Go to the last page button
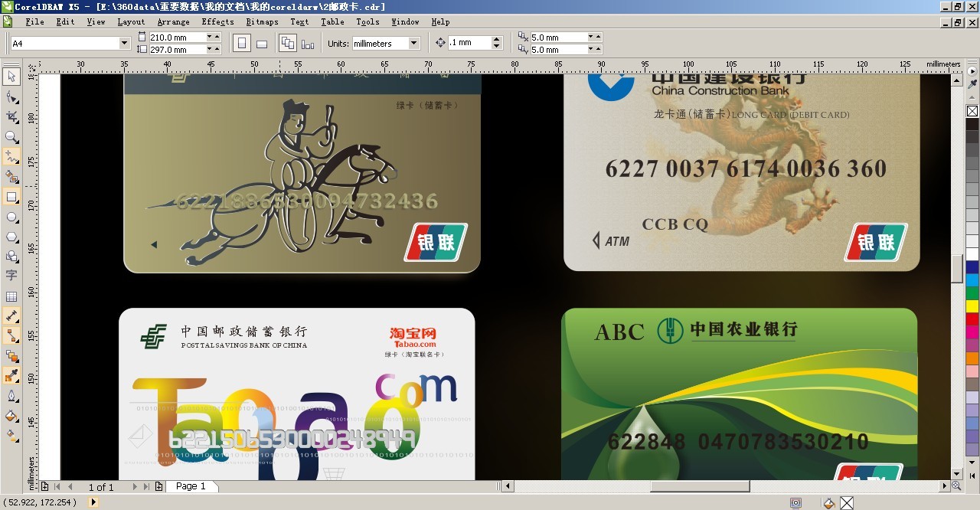980x510 pixels. pos(146,486)
